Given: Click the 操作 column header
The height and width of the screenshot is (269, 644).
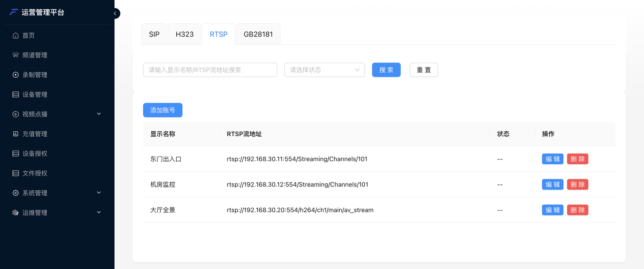Looking at the screenshot, I should point(548,134).
